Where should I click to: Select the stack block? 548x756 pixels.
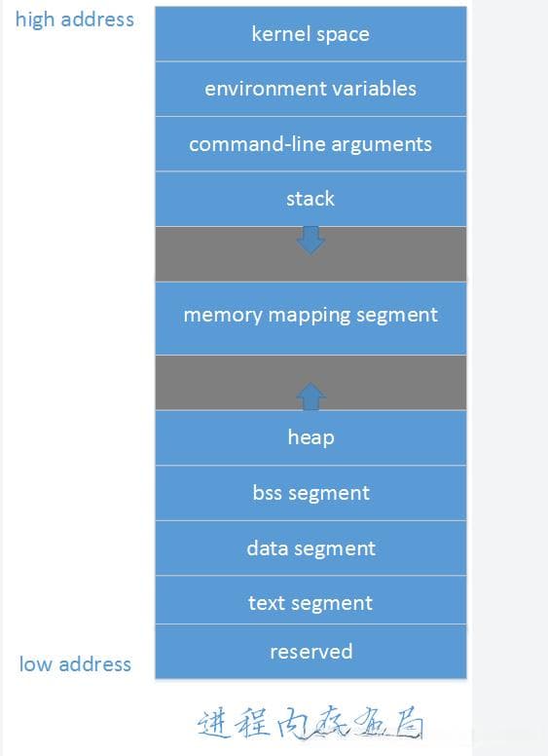click(x=311, y=199)
